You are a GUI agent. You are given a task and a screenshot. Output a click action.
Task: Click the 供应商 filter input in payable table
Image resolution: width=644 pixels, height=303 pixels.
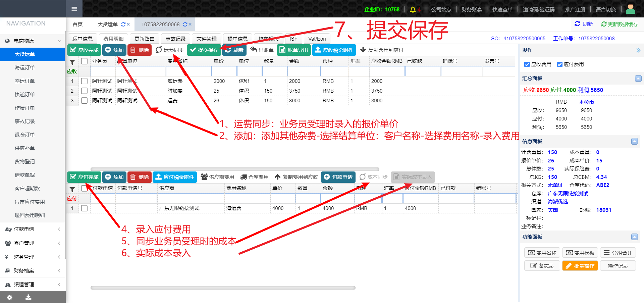pyautogui.click(x=191, y=198)
